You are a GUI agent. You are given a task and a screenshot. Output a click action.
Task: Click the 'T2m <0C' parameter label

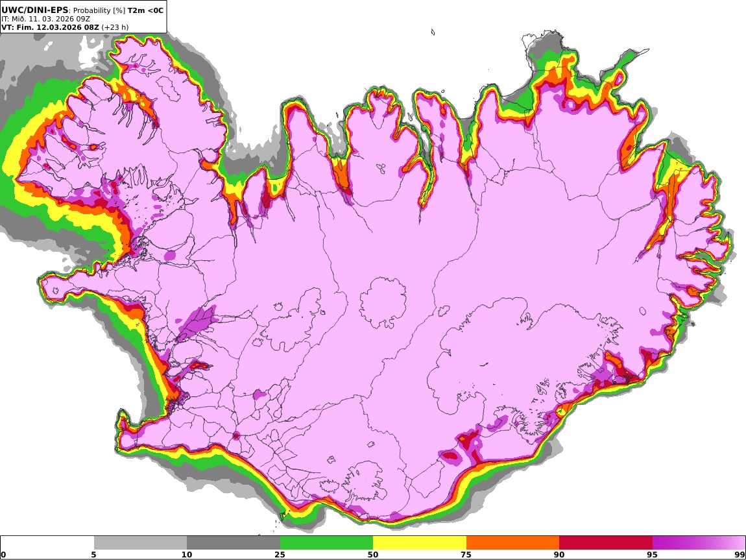tap(145, 10)
